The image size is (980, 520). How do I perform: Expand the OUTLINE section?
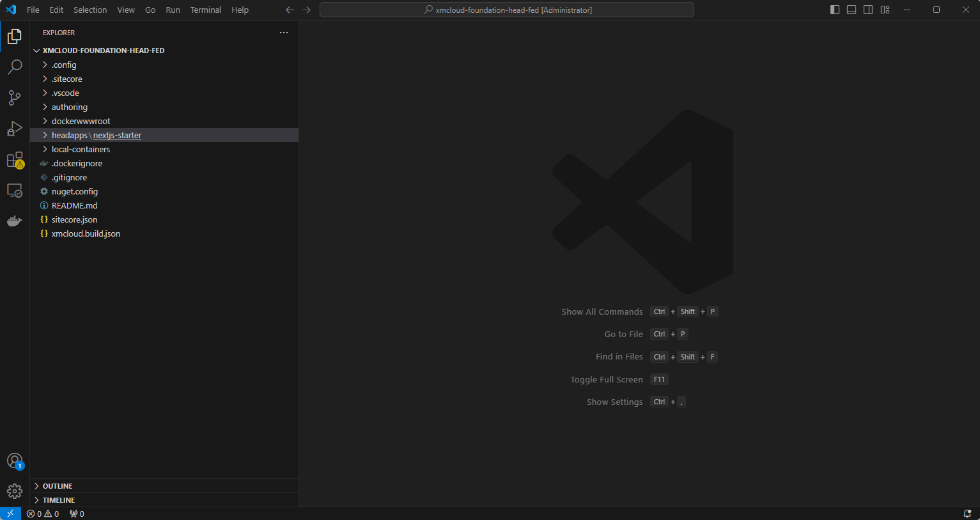tap(164, 486)
